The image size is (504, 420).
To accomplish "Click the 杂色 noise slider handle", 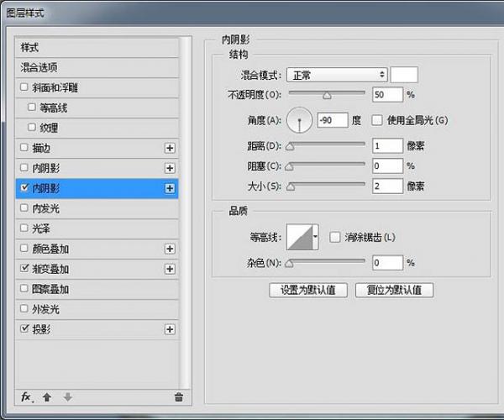I will (289, 264).
